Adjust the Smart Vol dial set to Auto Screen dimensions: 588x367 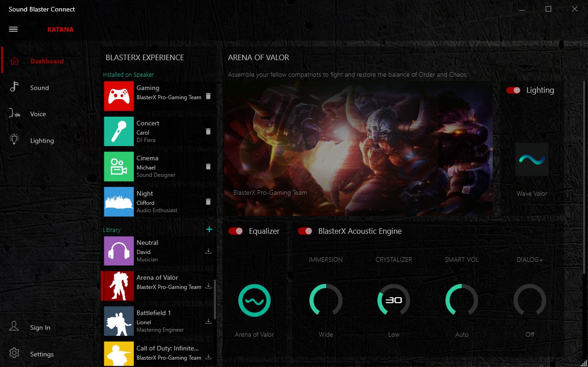[462, 300]
